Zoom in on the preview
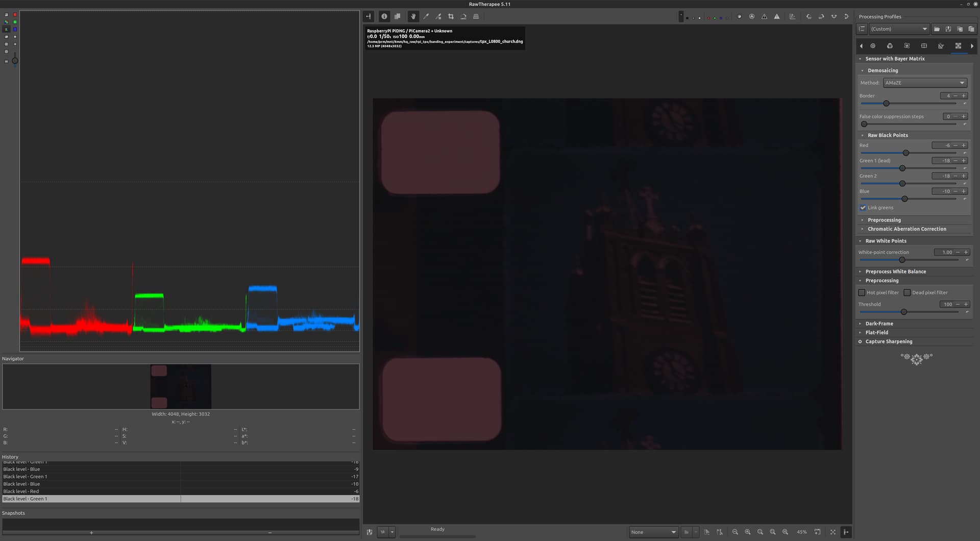This screenshot has width=980, height=541. point(748,532)
